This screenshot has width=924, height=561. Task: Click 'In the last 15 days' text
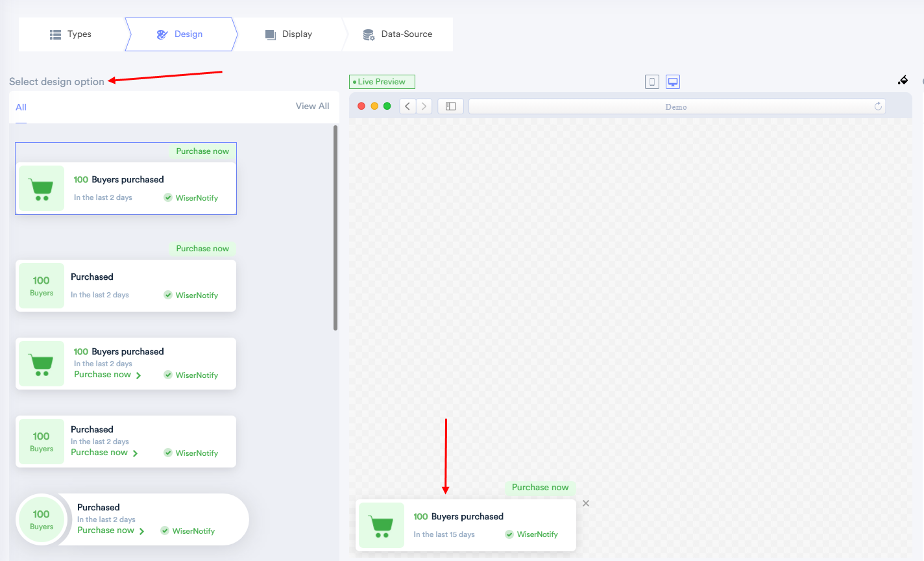(444, 534)
